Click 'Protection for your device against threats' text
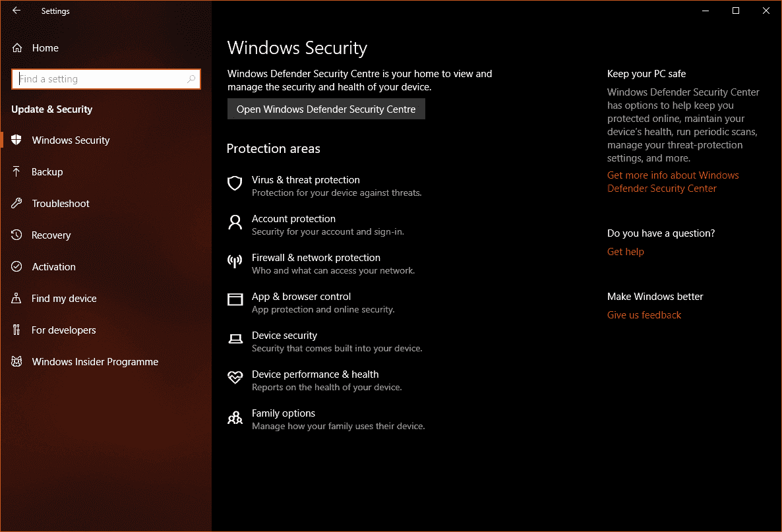782x532 pixels. (337, 192)
